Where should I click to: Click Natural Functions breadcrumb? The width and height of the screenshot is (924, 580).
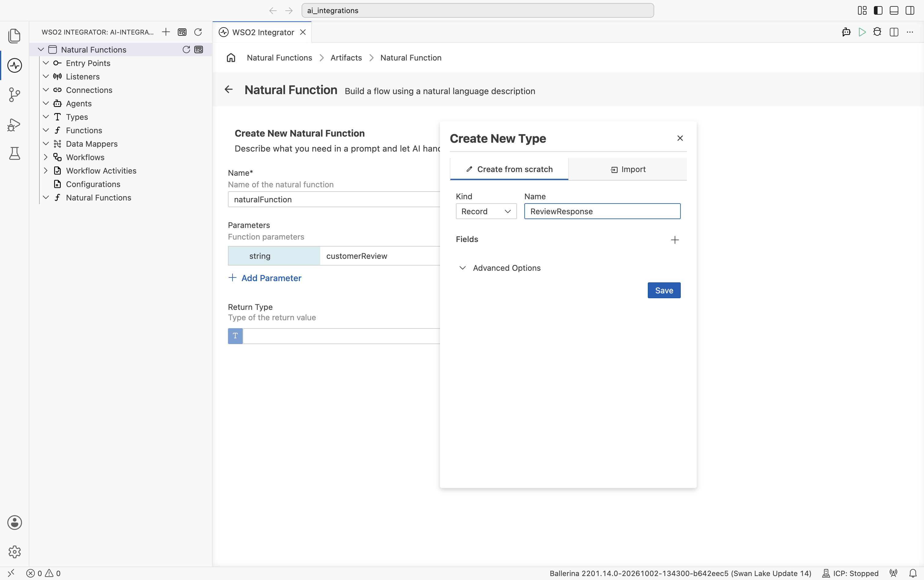(x=279, y=57)
